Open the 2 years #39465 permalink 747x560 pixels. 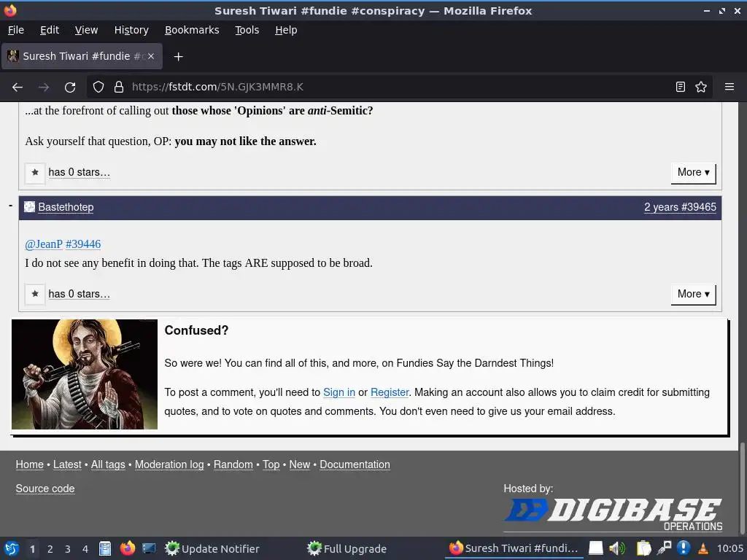point(680,207)
